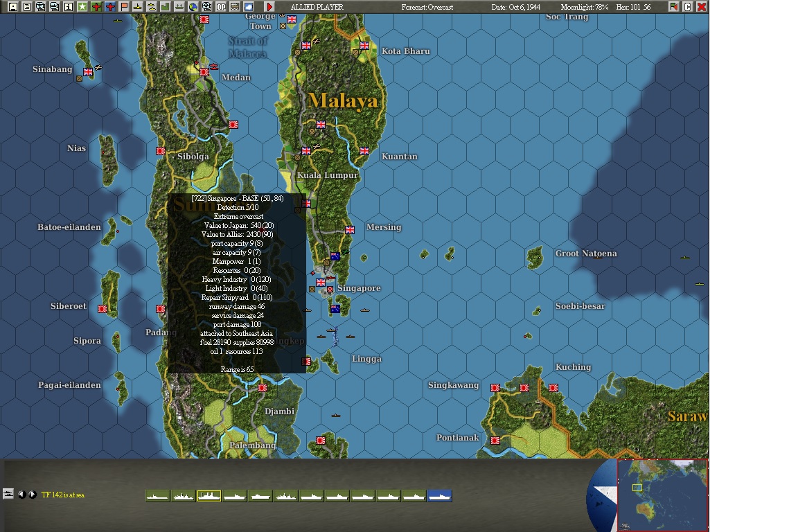Screen dimensions: 798x532
Task: Select the Japanese flag at Kuching
Action: coord(553,387)
